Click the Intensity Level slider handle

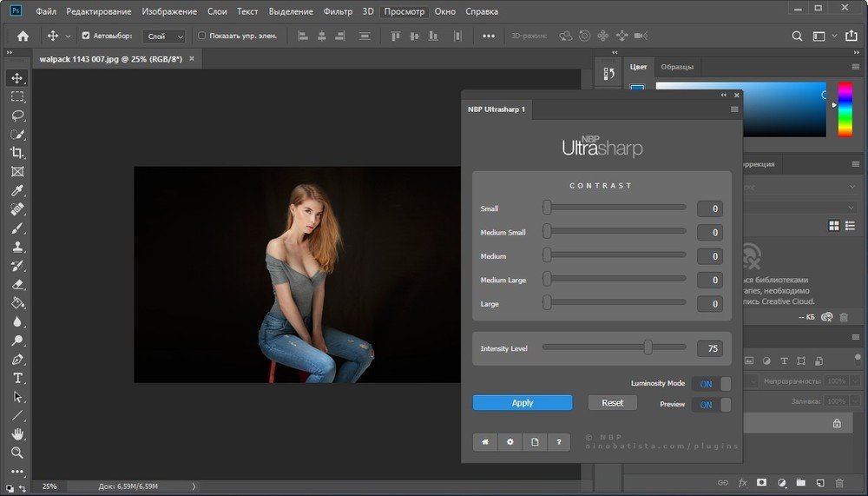[648, 347]
